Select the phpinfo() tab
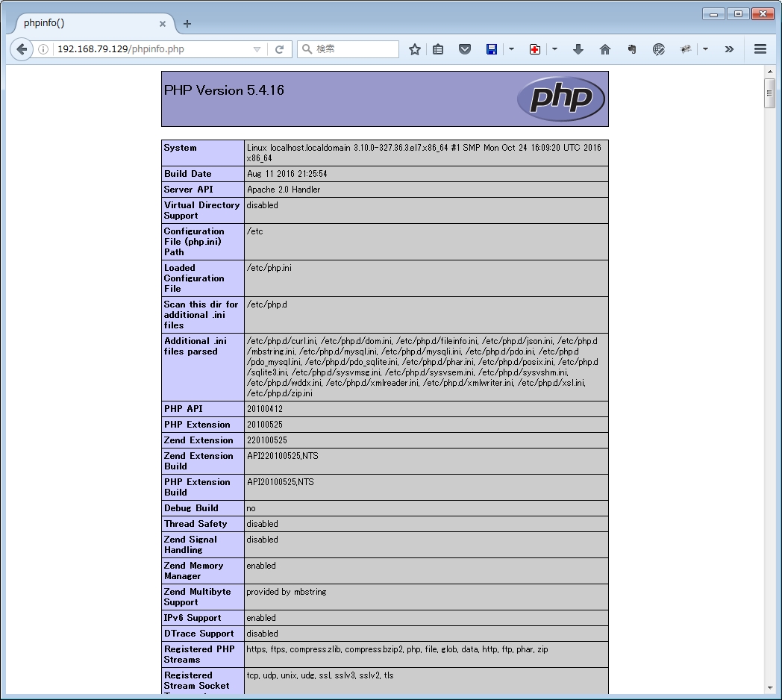This screenshot has width=782, height=700. [x=82, y=23]
